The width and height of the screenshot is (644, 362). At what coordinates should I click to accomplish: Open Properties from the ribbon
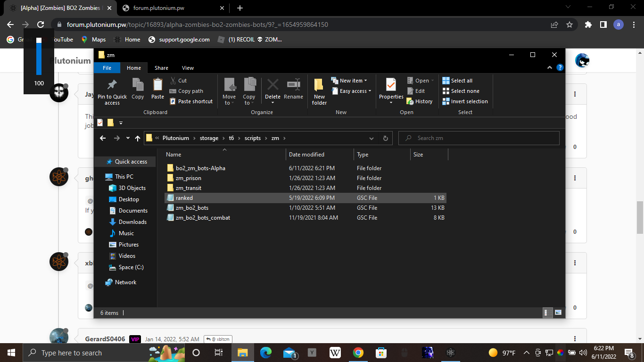point(391,92)
